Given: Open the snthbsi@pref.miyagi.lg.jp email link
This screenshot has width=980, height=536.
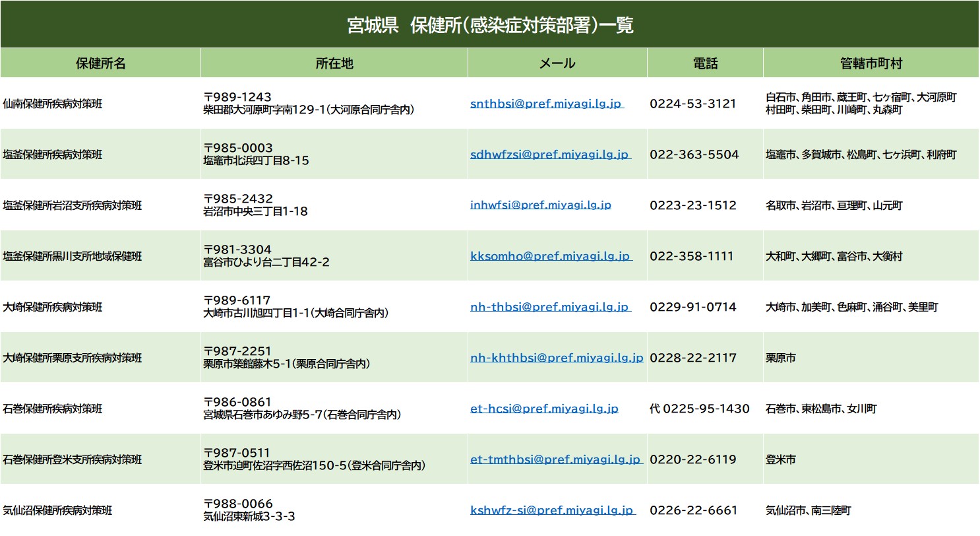Looking at the screenshot, I should 547,104.
